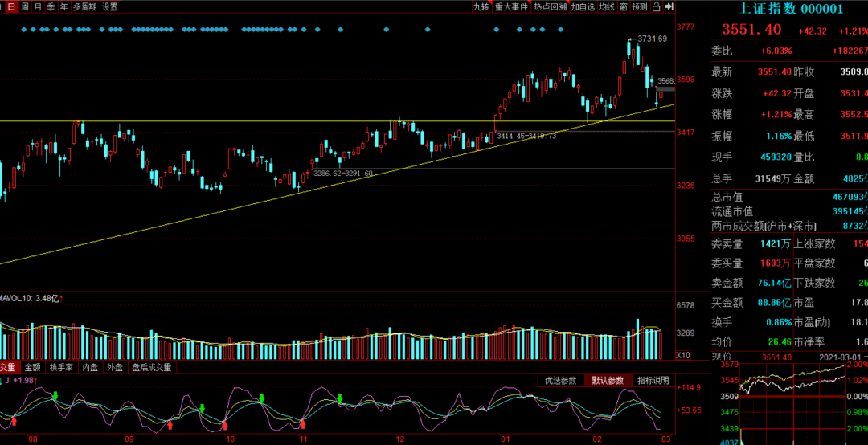
Task: Click the 涨幅 +1.21% row value
Action: coord(778,115)
